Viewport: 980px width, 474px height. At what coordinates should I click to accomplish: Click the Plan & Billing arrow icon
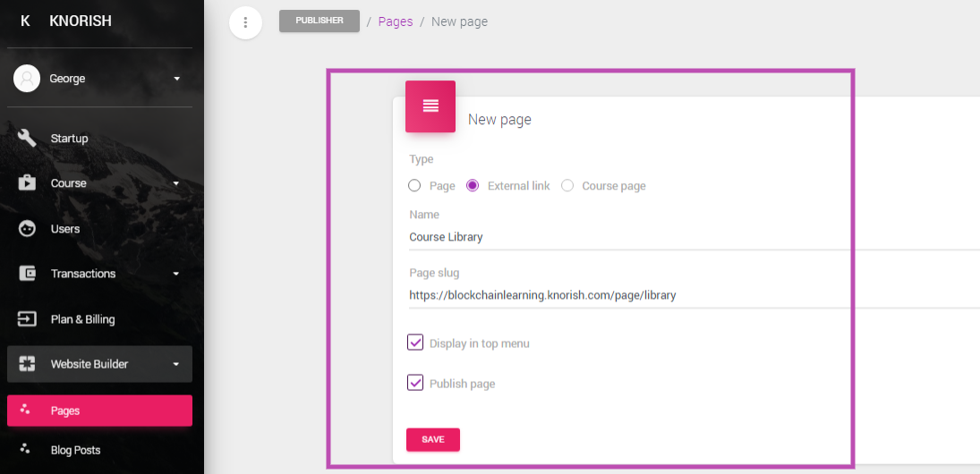(27, 319)
